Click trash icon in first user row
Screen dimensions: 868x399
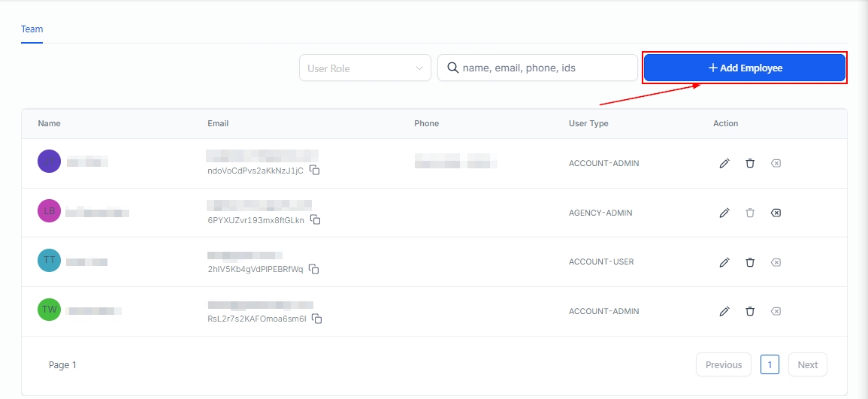point(750,163)
